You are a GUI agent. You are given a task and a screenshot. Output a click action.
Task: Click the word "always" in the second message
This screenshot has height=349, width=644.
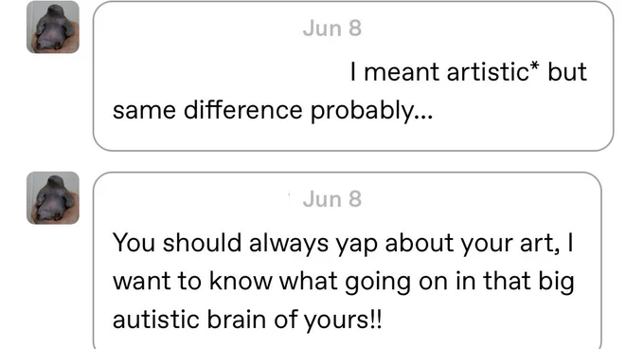(x=289, y=244)
